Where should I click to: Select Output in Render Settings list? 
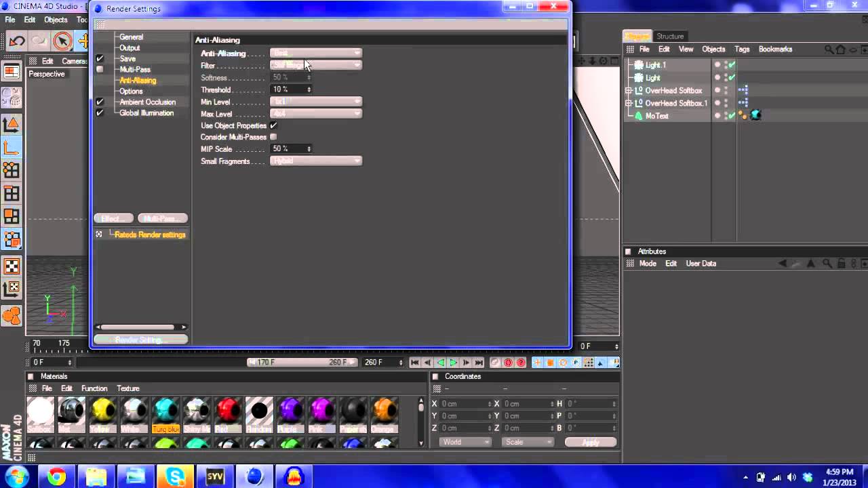coord(130,48)
